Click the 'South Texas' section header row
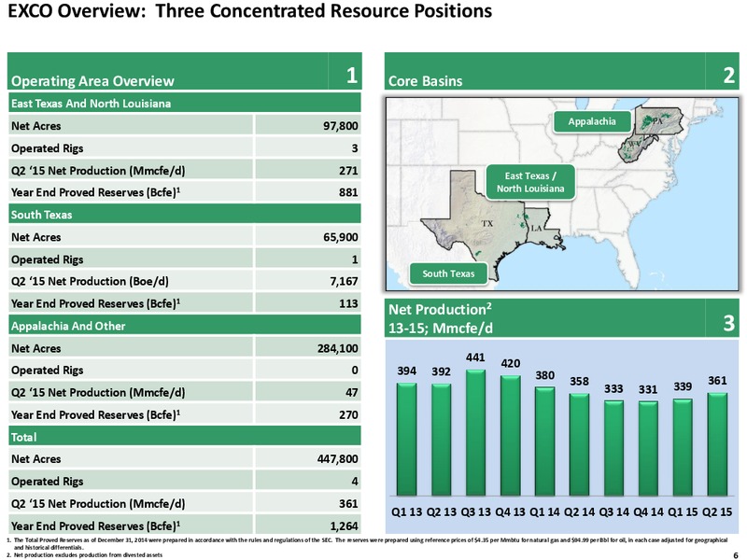747x560 pixels. point(184,215)
